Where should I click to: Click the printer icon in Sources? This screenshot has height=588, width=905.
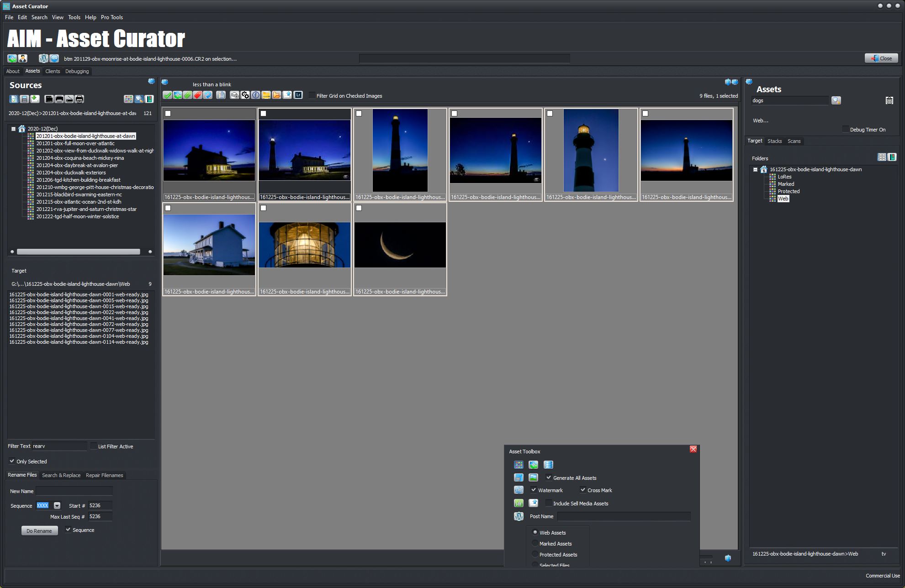click(79, 99)
